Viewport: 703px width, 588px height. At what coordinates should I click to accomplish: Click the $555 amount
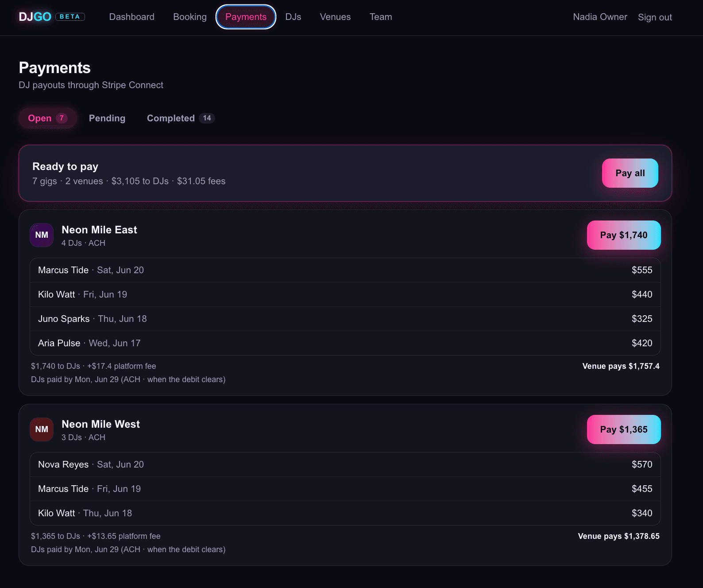pos(642,270)
